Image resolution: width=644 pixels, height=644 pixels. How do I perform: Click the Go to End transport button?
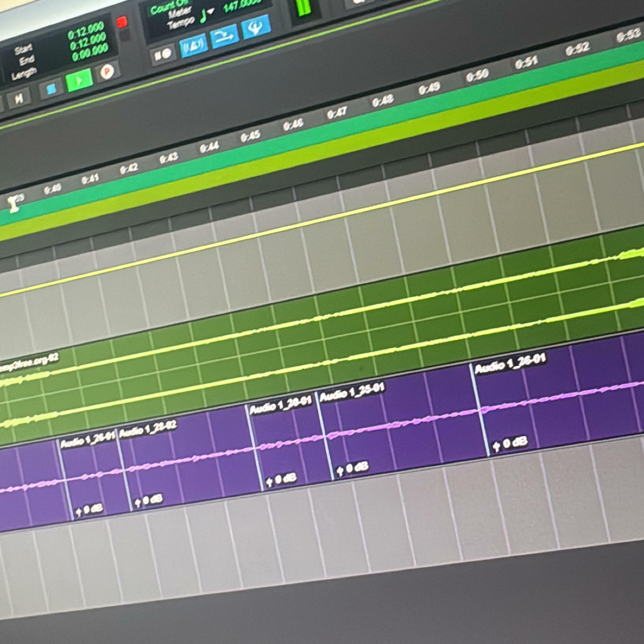coord(19,99)
